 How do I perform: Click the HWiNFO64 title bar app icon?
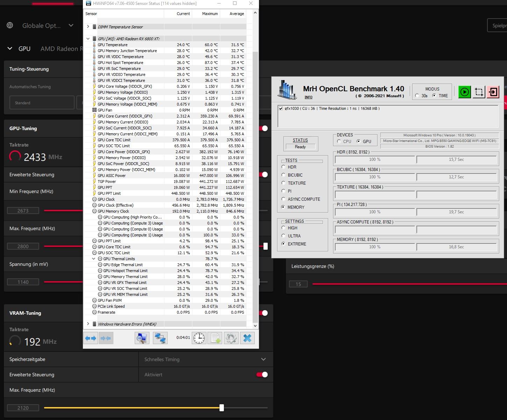coord(89,3)
